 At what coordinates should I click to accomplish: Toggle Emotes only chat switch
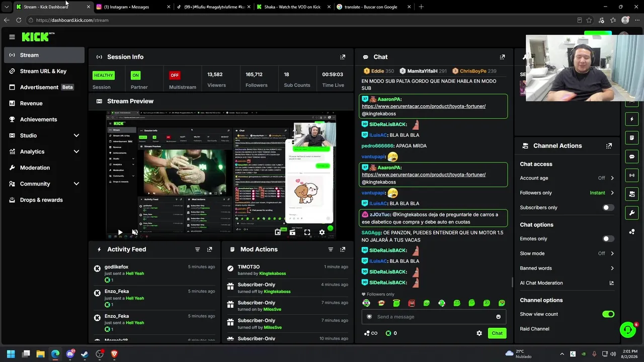pyautogui.click(x=608, y=239)
